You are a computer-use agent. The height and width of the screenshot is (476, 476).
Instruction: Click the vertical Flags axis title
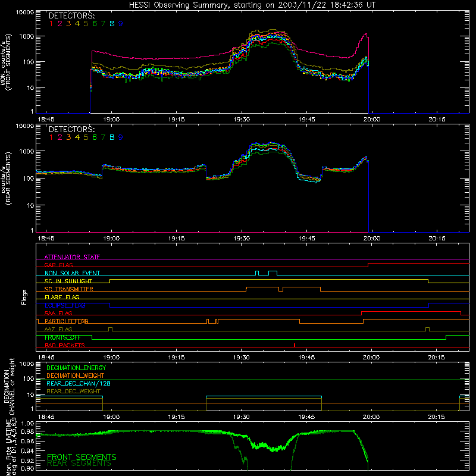pyautogui.click(x=24, y=297)
